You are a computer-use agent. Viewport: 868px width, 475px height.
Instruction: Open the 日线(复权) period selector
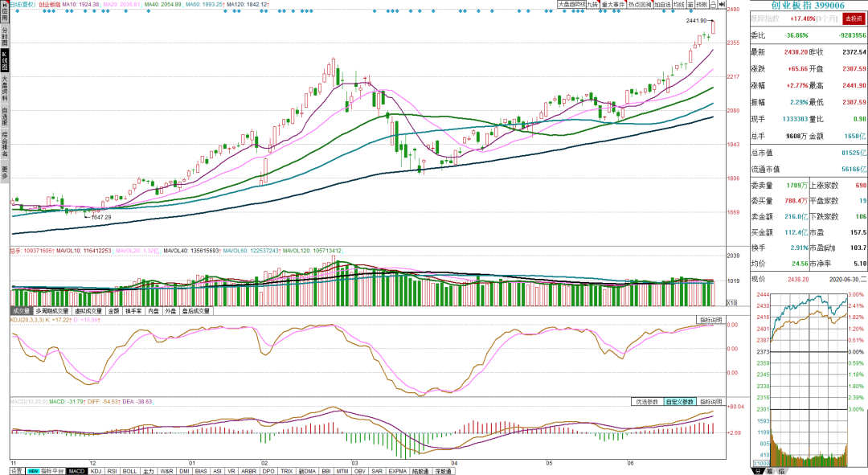pyautogui.click(x=23, y=5)
